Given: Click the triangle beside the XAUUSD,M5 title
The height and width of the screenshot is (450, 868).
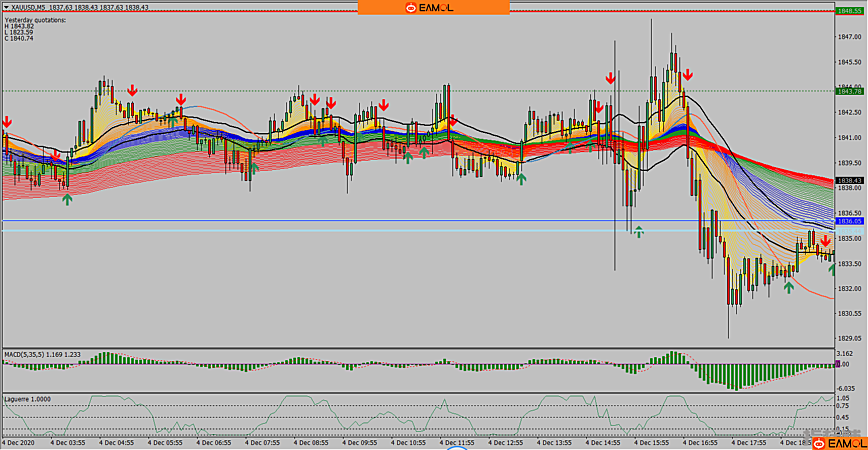Looking at the screenshot, I should [x=7, y=8].
